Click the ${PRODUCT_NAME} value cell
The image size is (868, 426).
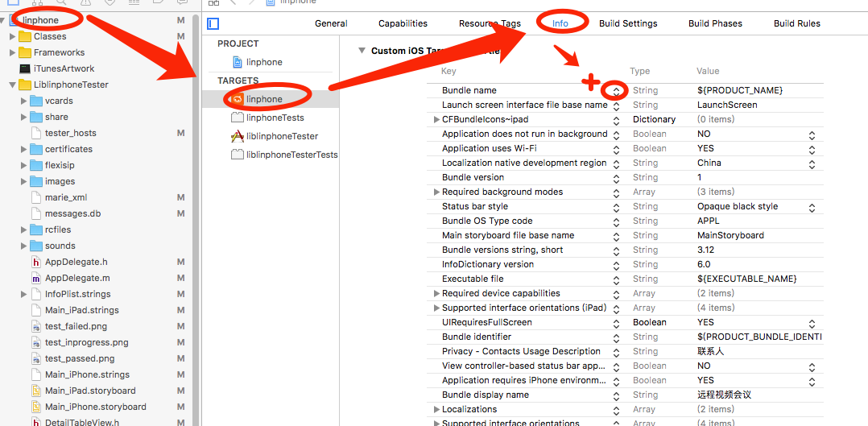pos(739,90)
